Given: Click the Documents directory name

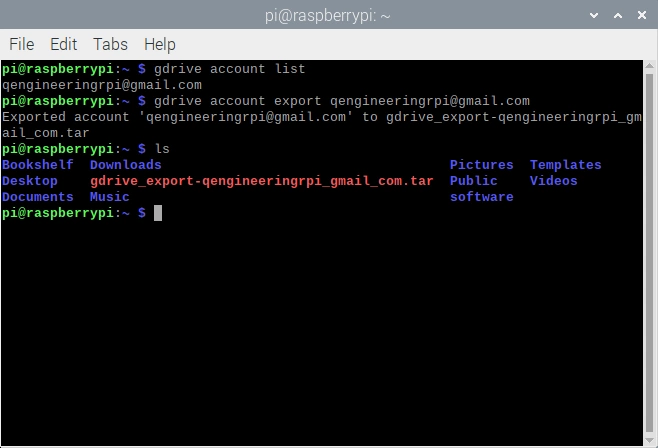Looking at the screenshot, I should [38, 197].
